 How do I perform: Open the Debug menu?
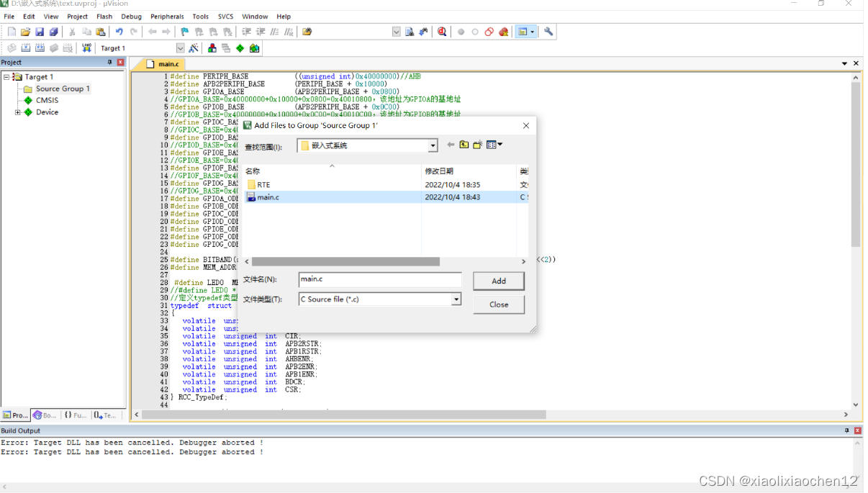(131, 16)
